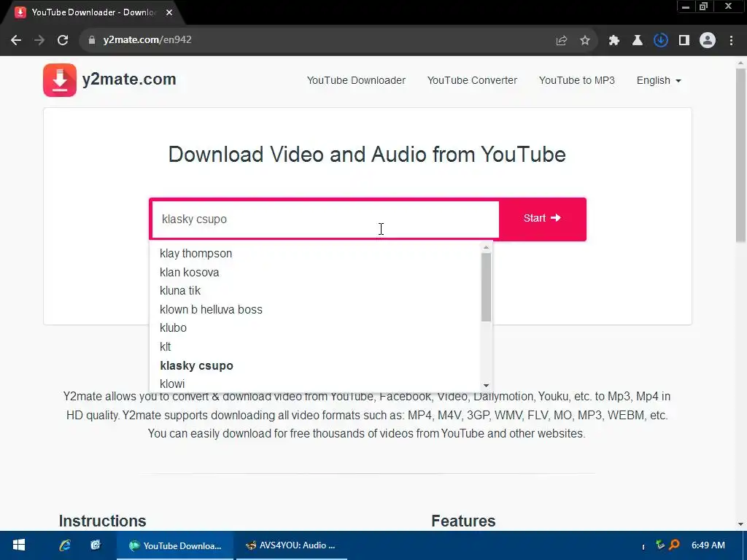
Task: Open the Windows Start menu
Action: pos(18,545)
